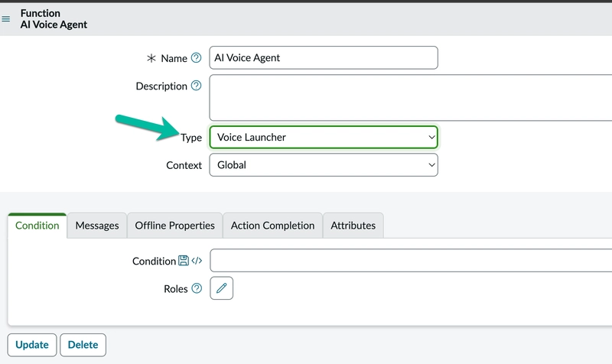
Task: Click the Function AI Voice Agent header title
Action: tap(54, 19)
